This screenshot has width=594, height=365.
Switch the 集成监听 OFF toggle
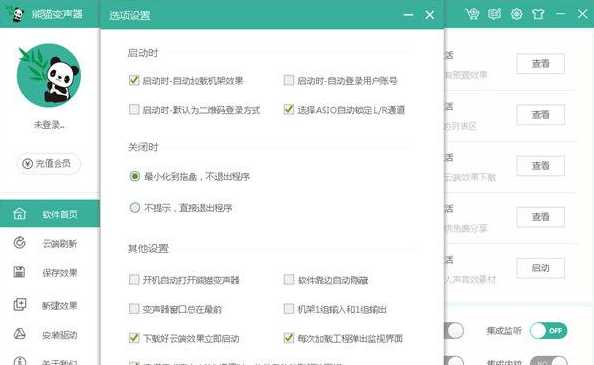(x=548, y=331)
